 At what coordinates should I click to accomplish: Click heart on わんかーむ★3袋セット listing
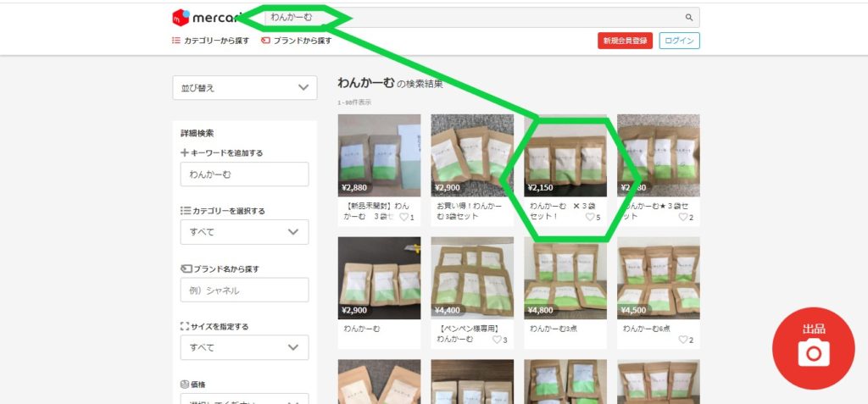pos(683,218)
